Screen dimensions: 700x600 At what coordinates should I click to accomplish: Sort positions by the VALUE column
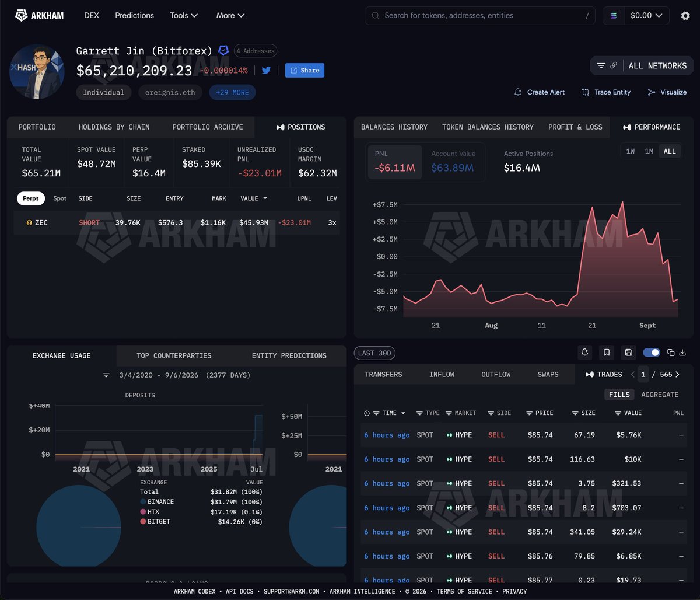point(254,198)
